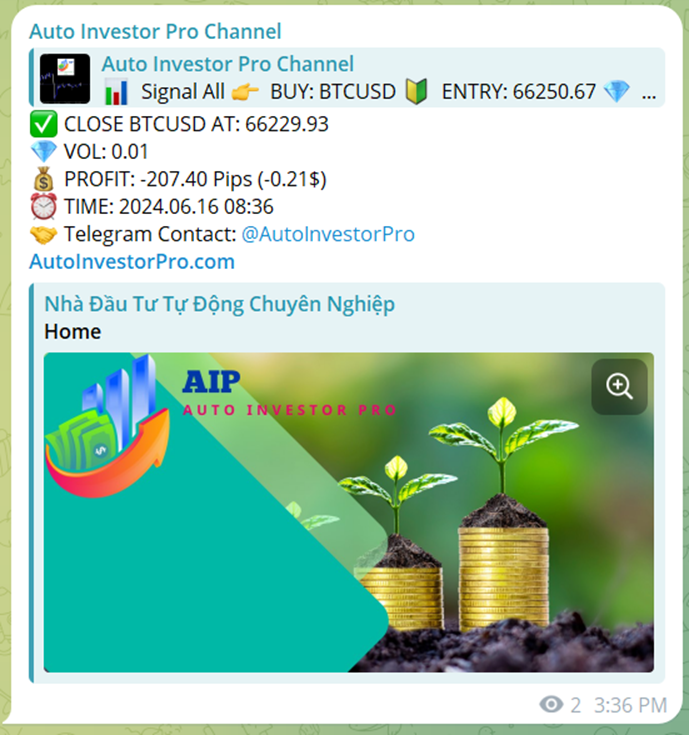This screenshot has height=735, width=689.
Task: Click the bar chart emoji in quoted reply
Action: coord(116,91)
